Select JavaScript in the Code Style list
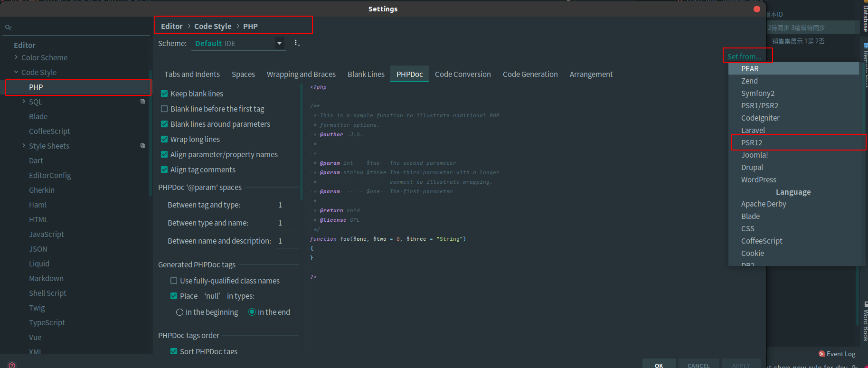The height and width of the screenshot is (368, 868). click(46, 234)
